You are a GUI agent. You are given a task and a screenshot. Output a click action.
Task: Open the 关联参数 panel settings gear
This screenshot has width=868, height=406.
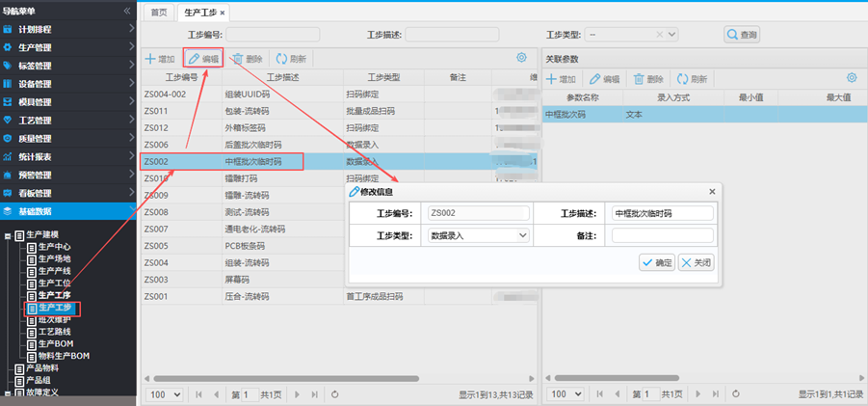tap(852, 77)
